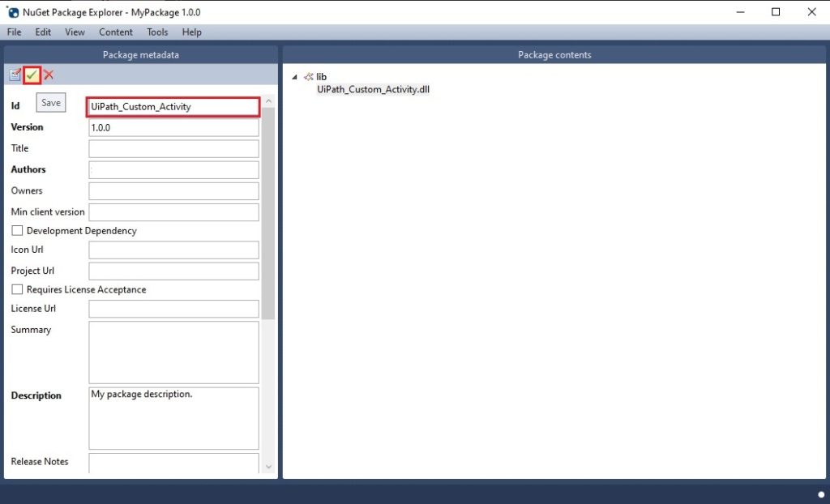Maximize the NuGet Package Explorer window
This screenshot has height=504, width=830.
pos(776,12)
